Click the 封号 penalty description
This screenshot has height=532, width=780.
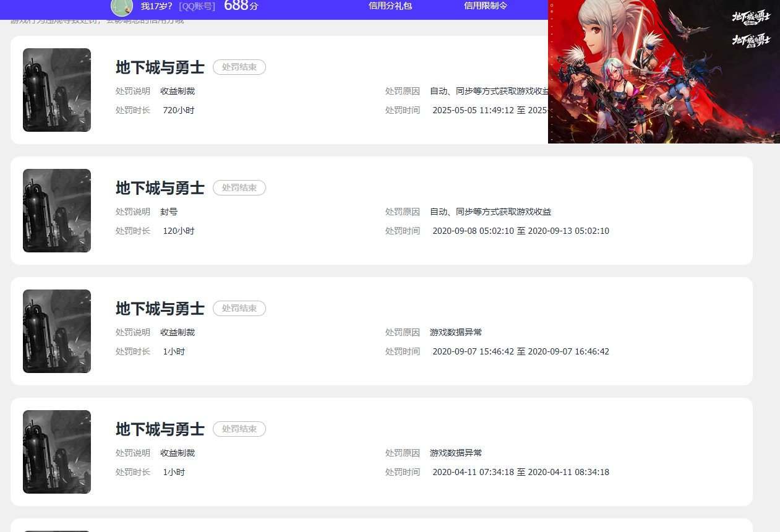click(169, 212)
